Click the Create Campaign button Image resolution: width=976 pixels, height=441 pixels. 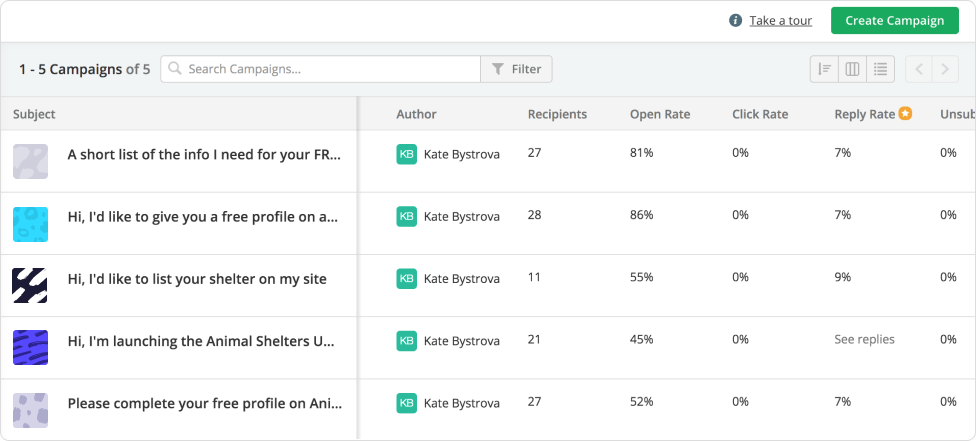[x=894, y=21]
